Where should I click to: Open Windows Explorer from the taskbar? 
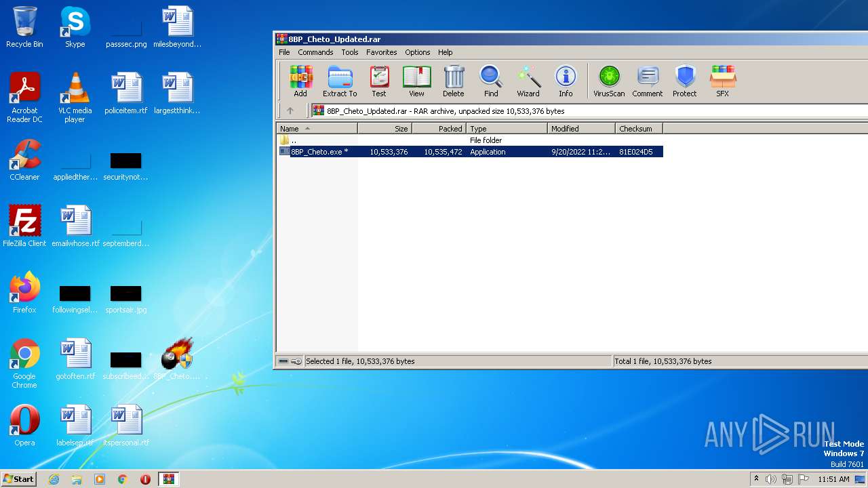coord(77,479)
